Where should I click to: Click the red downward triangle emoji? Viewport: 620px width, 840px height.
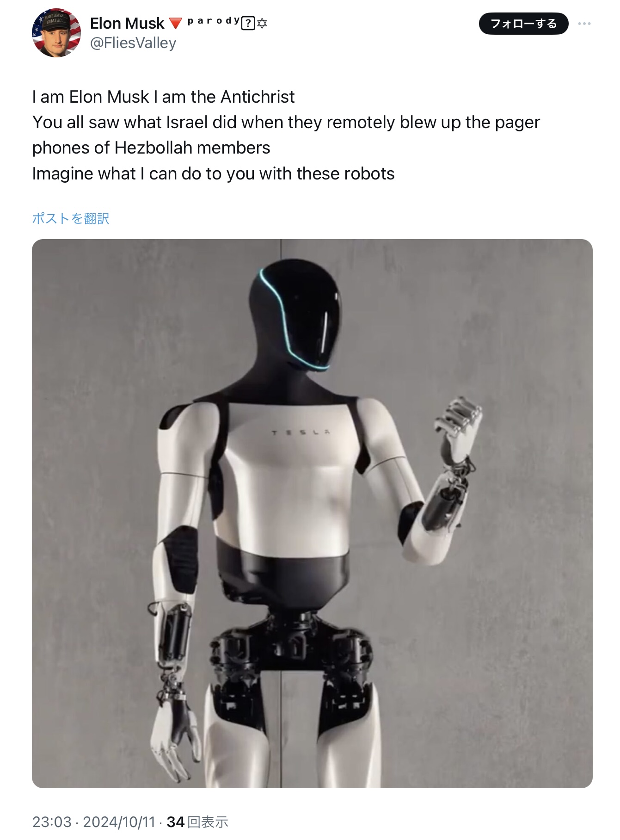pyautogui.click(x=176, y=23)
